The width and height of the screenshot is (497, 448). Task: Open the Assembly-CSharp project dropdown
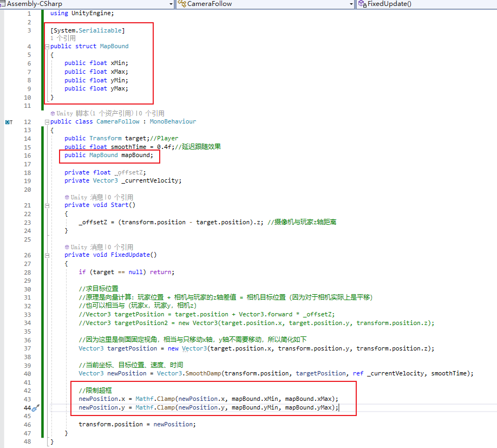(x=172, y=3)
